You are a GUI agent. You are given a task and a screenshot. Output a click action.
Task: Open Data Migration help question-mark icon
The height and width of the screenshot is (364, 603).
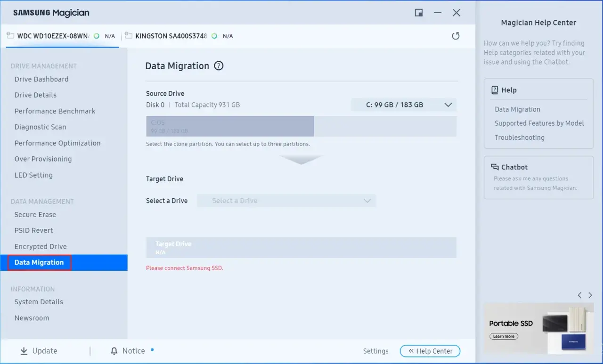[219, 66]
